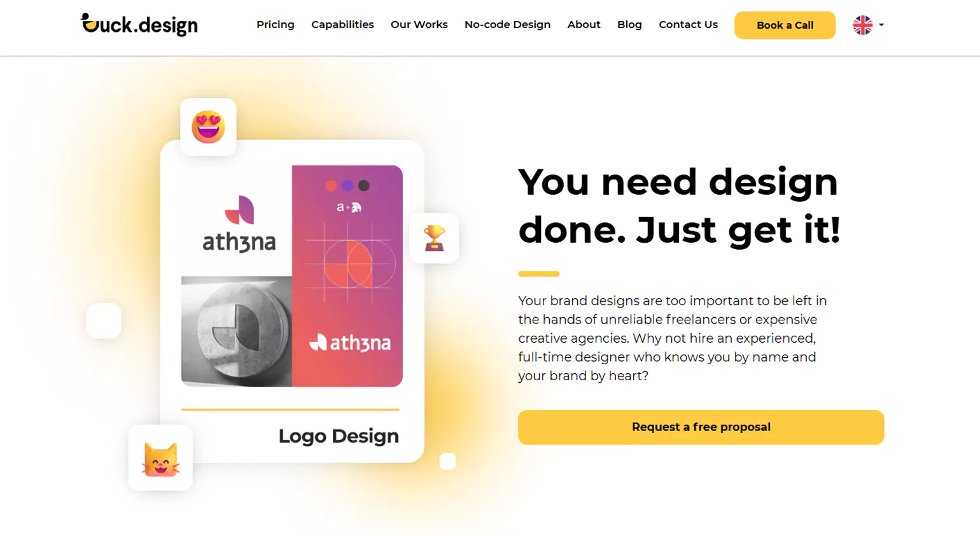This screenshot has height=535, width=980.
Task: Go to Our Works page
Action: click(419, 24)
